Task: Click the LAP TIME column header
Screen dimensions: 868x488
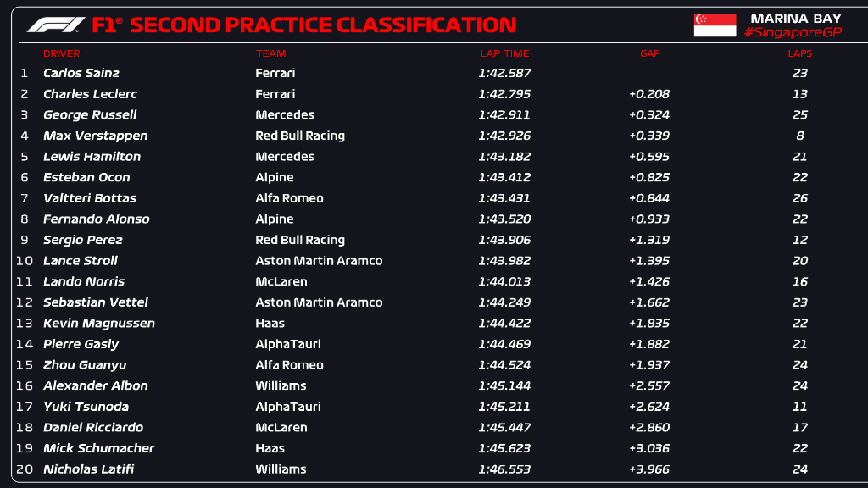Action: click(504, 53)
